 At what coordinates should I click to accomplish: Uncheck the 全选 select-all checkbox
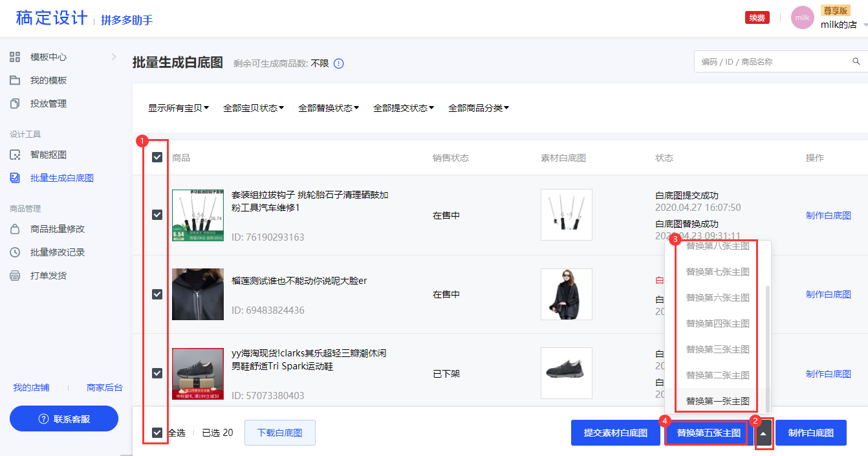pos(156,432)
